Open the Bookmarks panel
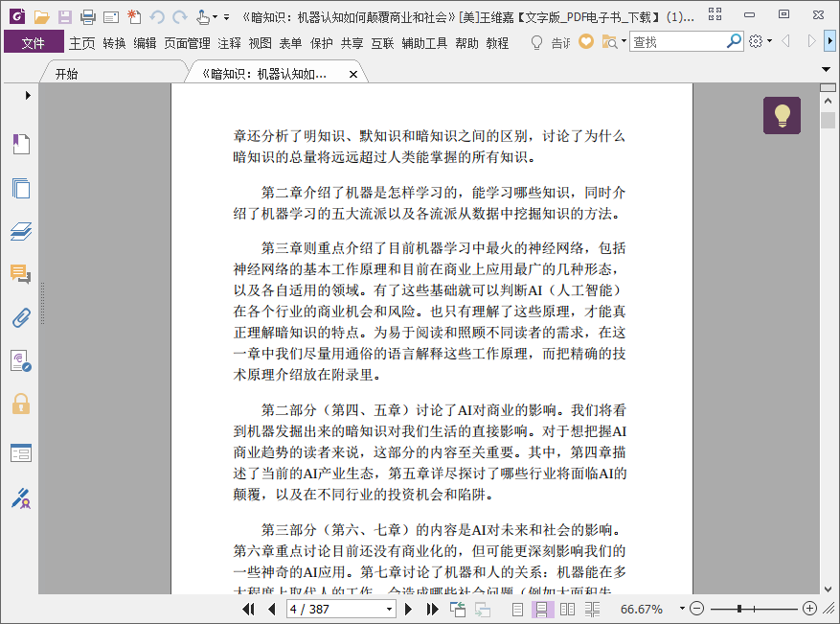 pyautogui.click(x=21, y=144)
